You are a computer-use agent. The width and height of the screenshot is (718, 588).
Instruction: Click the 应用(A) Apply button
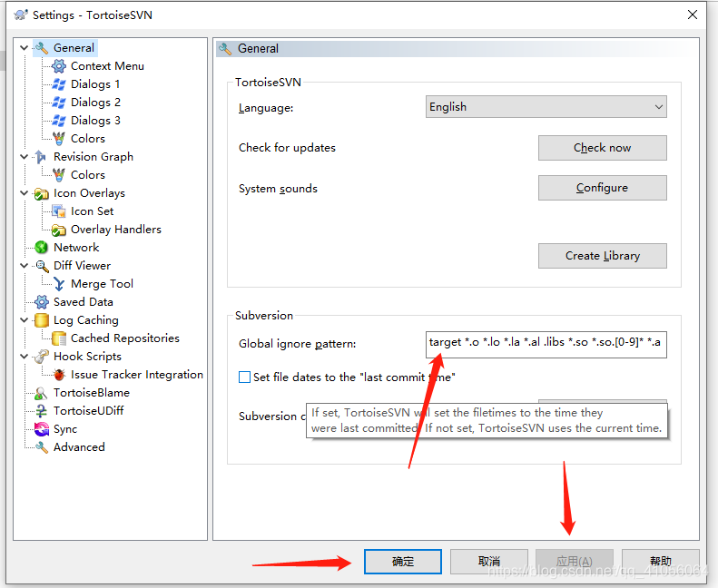point(575,562)
